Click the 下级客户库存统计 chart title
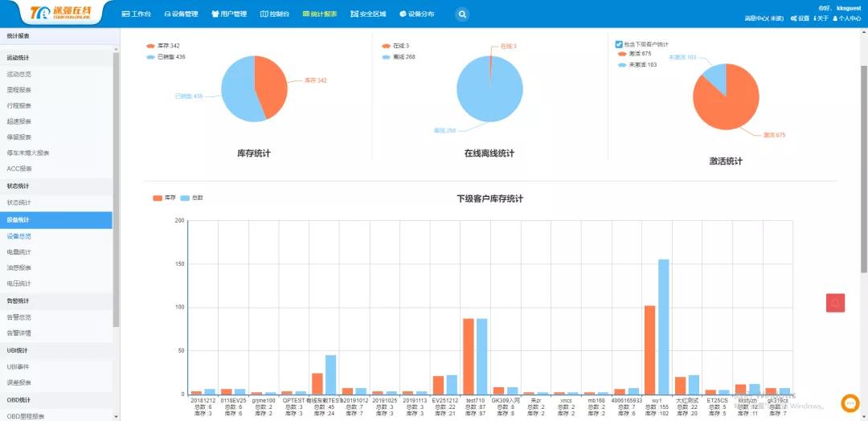Image resolution: width=868 pixels, height=421 pixels. (490, 198)
